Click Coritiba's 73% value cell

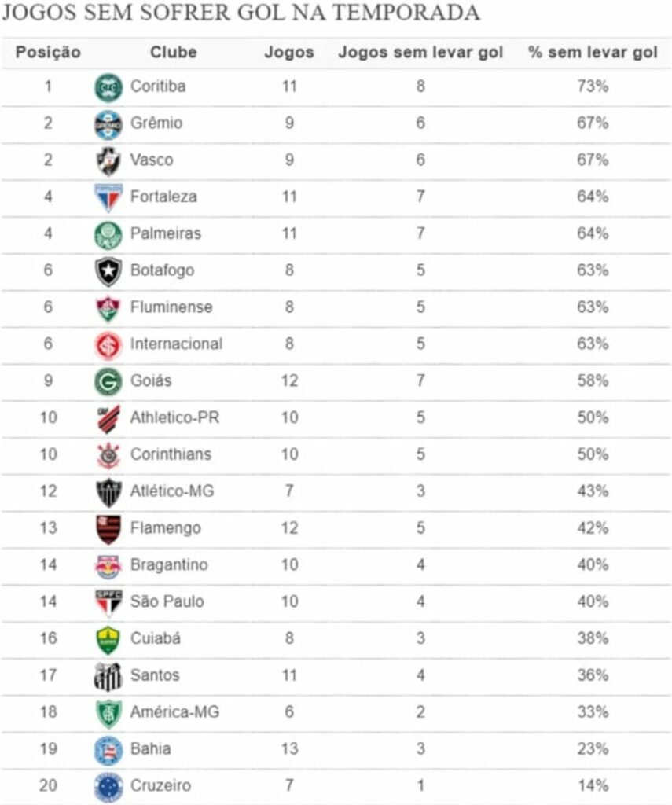click(x=593, y=86)
